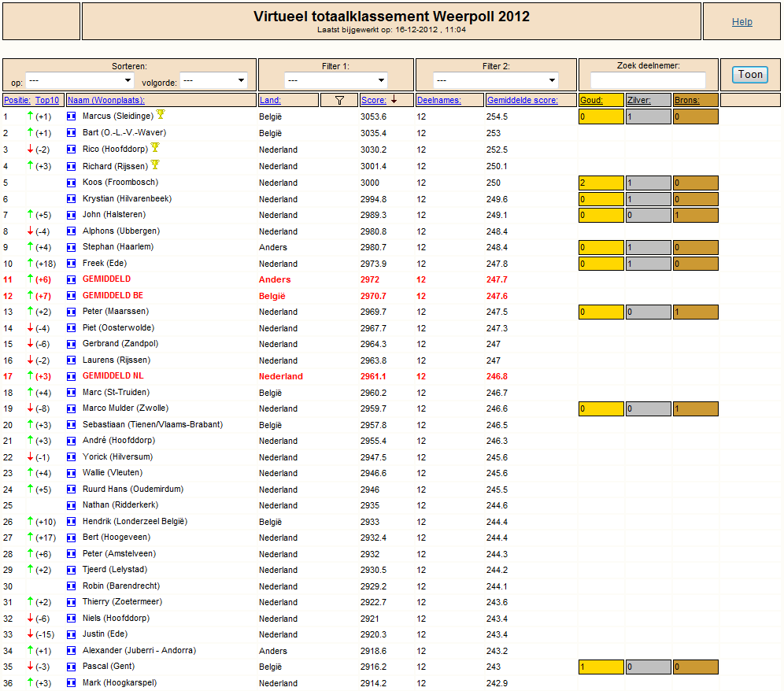Sort by the Land column header
Viewport: 784px width, 691px height.
pyautogui.click(x=270, y=100)
